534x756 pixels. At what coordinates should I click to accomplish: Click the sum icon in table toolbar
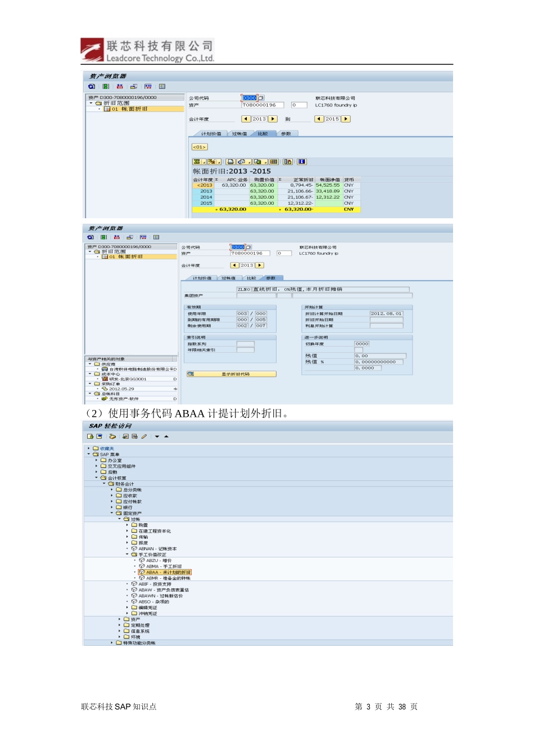[x=197, y=161]
